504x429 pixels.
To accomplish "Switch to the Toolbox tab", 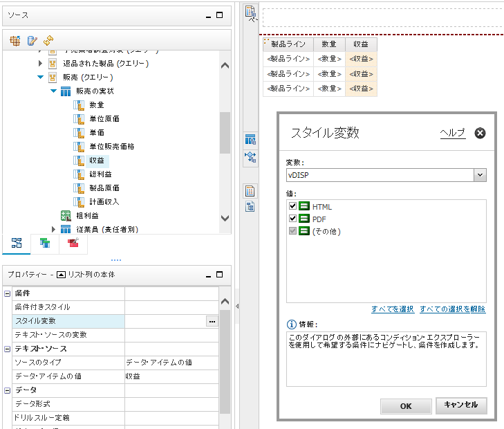I will coord(73,243).
